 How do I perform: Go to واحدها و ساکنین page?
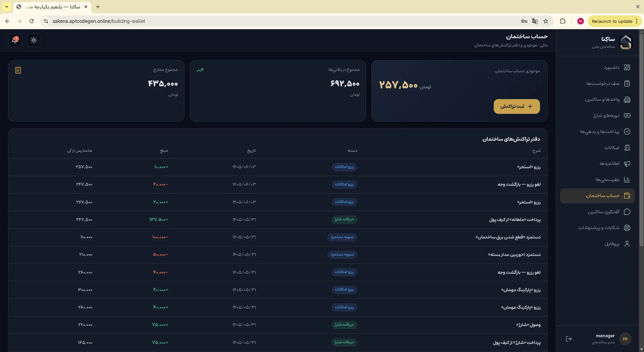tap(597, 99)
